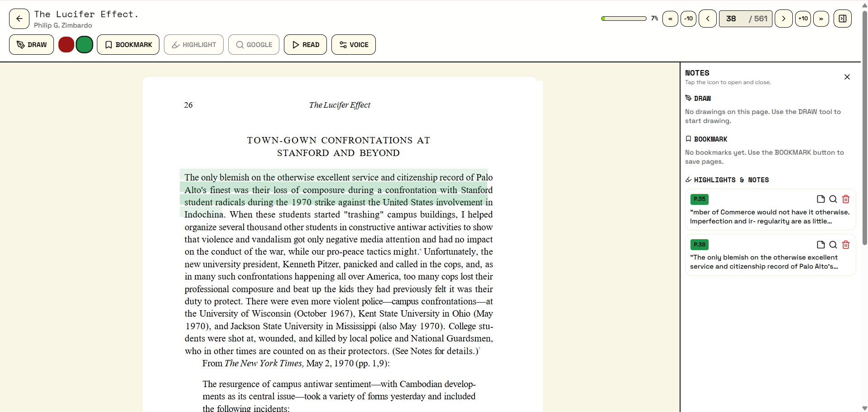This screenshot has height=412, width=868.
Task: Click the chapter heading TOWN-GOWN CONFRONTATIONS
Action: [338, 147]
